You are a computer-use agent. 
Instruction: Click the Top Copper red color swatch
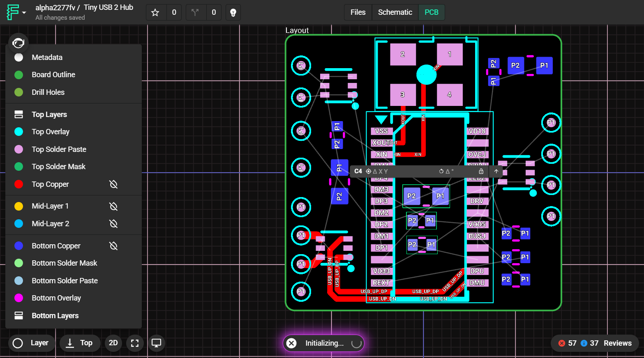coord(19,184)
